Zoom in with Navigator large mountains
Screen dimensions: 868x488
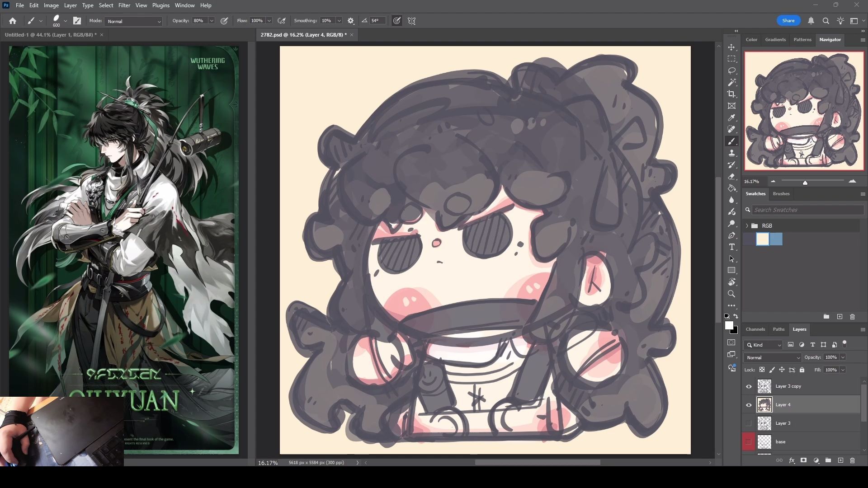click(852, 181)
